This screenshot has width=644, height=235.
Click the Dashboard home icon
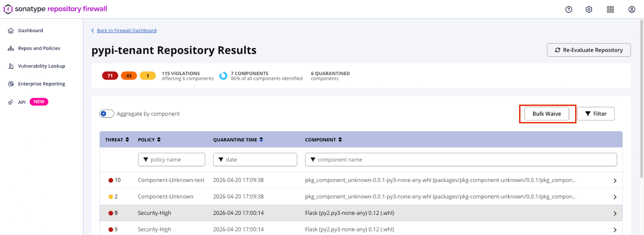[11, 31]
